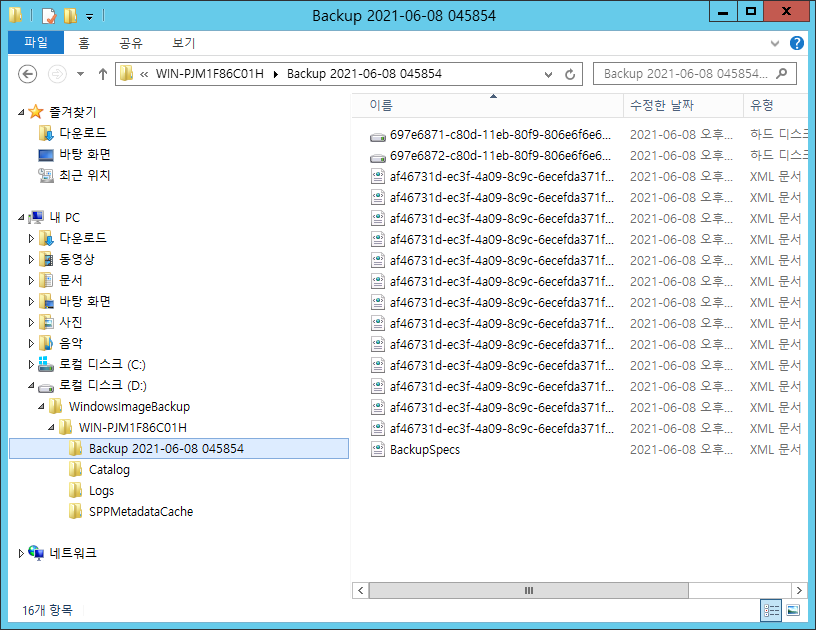Select the SPPMetadataCache folder

point(141,512)
